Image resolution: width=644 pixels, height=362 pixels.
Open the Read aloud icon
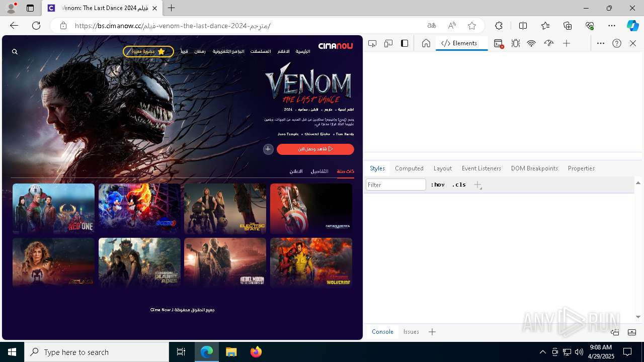452,26
